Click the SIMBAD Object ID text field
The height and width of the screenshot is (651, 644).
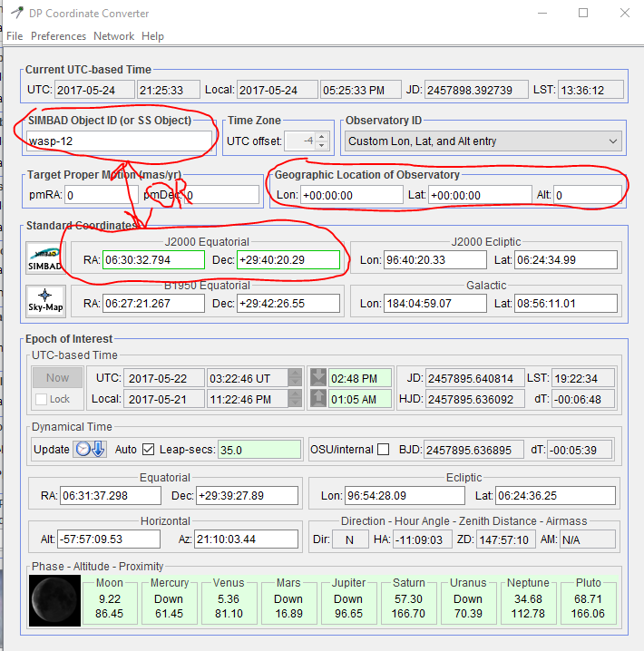tap(119, 141)
